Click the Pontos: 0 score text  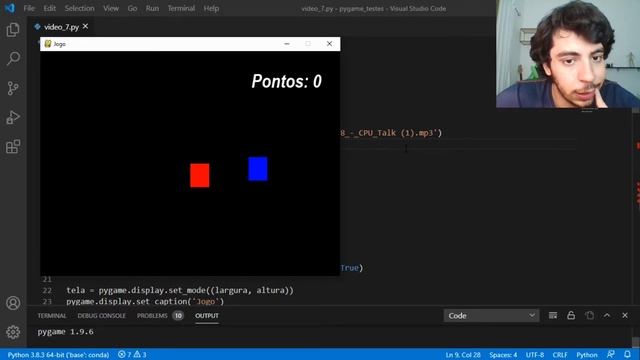coord(287,81)
